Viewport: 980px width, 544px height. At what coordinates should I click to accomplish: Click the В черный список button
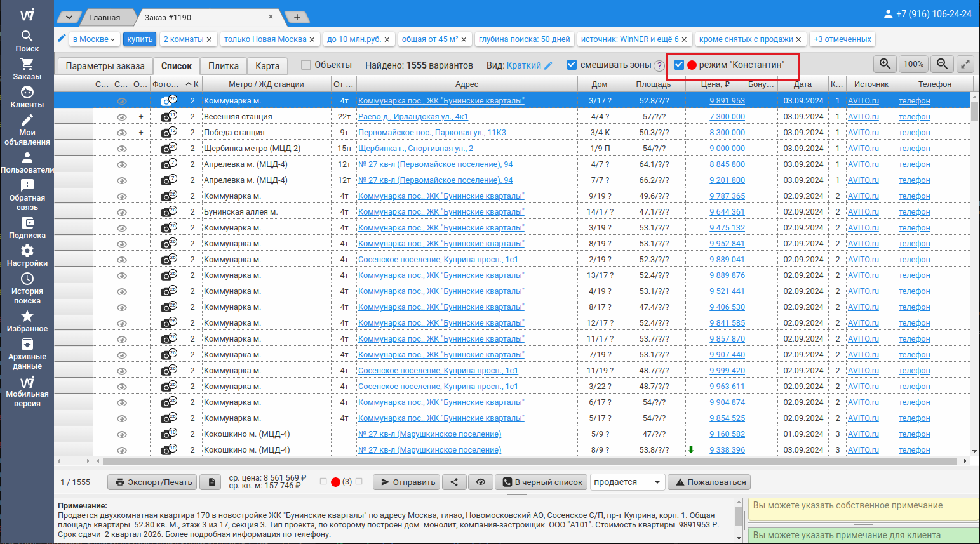(x=541, y=482)
